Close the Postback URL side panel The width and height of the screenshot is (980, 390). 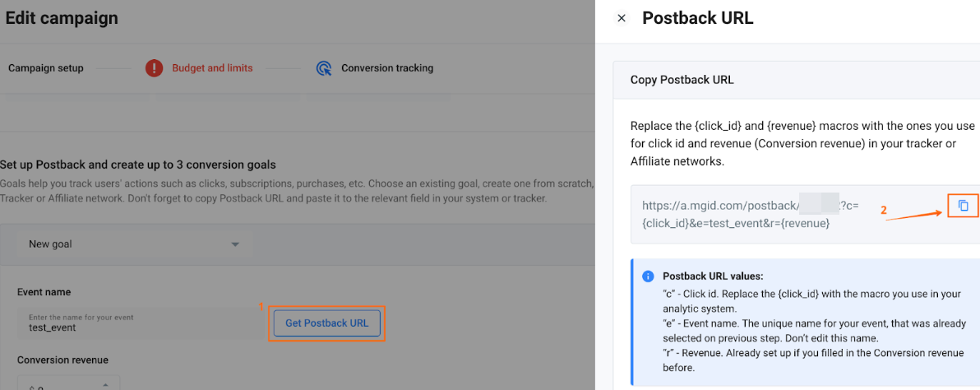pos(622,18)
